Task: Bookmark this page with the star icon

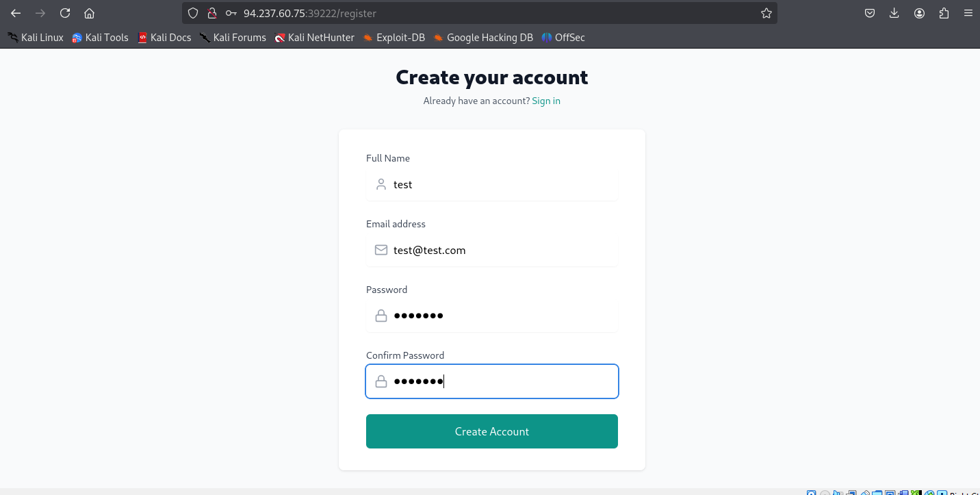Action: pos(766,13)
